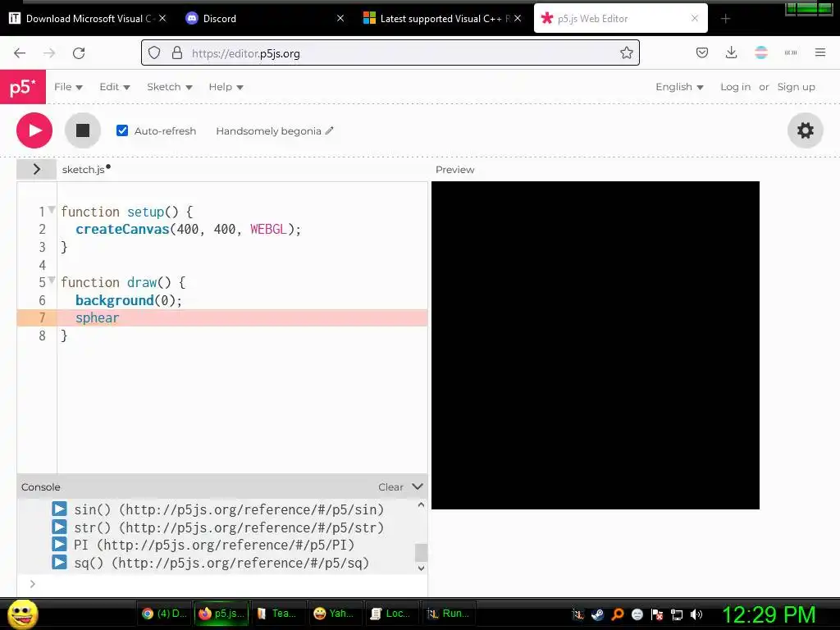840x630 pixels.
Task: Click the console scroll down arrow
Action: tap(421, 568)
